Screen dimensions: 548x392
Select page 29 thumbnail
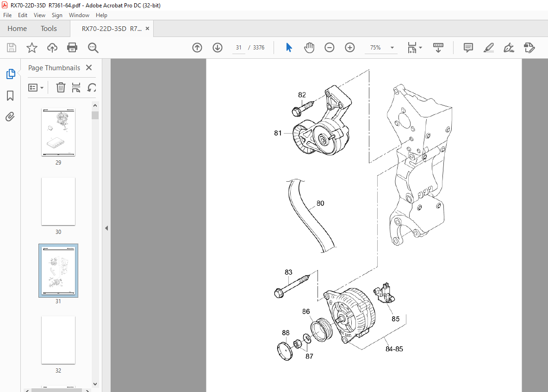[x=58, y=132]
